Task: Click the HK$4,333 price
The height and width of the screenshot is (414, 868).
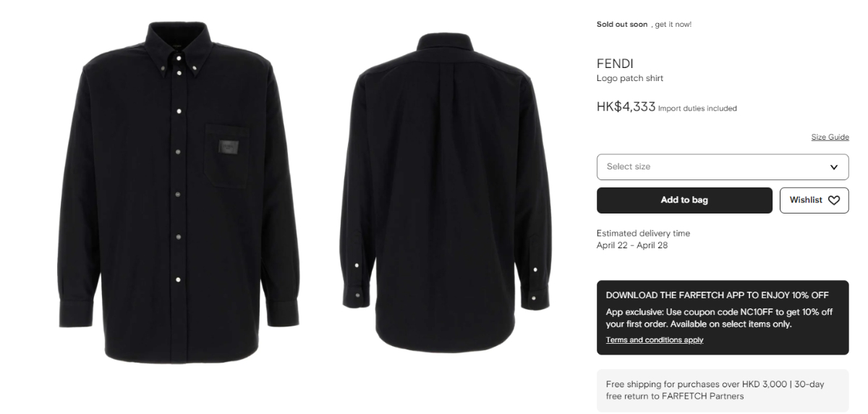Action: coord(626,107)
